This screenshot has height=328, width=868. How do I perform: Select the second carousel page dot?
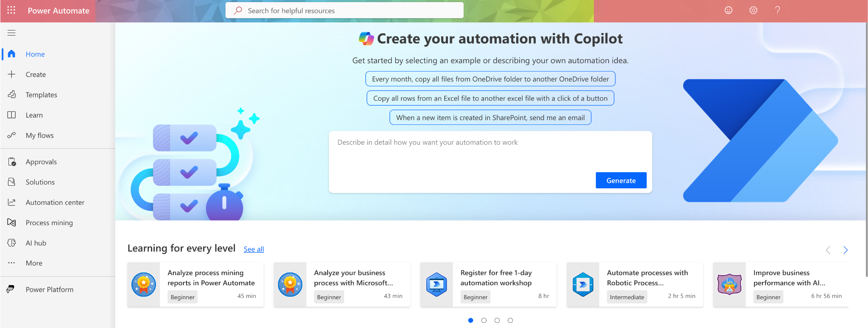[484, 320]
